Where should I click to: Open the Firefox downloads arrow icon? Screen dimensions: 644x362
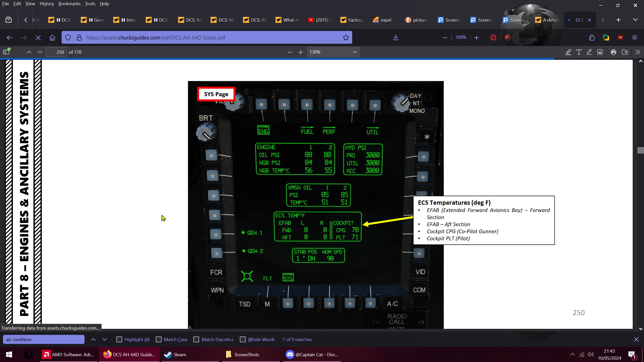point(396,37)
